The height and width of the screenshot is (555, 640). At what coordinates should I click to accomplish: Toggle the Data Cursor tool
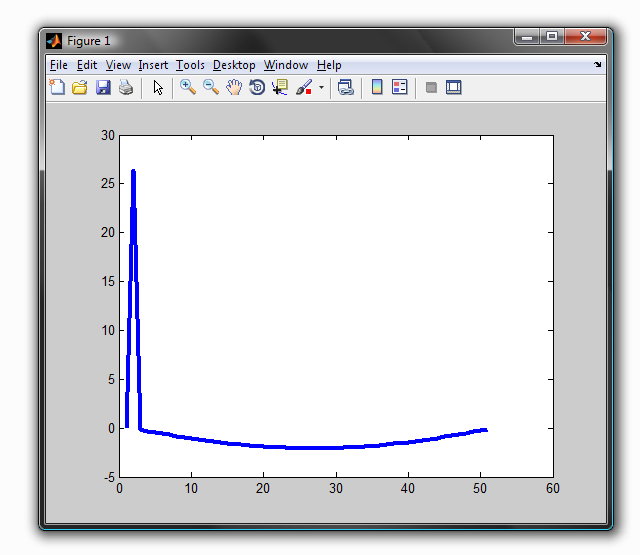(x=280, y=88)
